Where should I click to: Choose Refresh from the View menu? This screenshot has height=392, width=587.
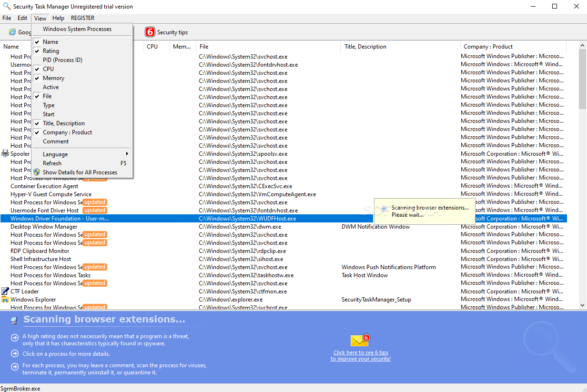(x=52, y=163)
